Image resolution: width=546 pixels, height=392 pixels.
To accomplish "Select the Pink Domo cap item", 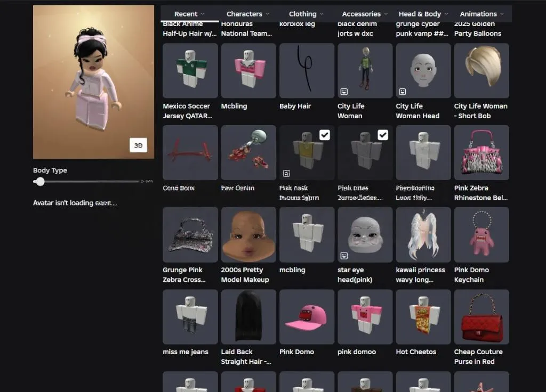I will click(307, 317).
